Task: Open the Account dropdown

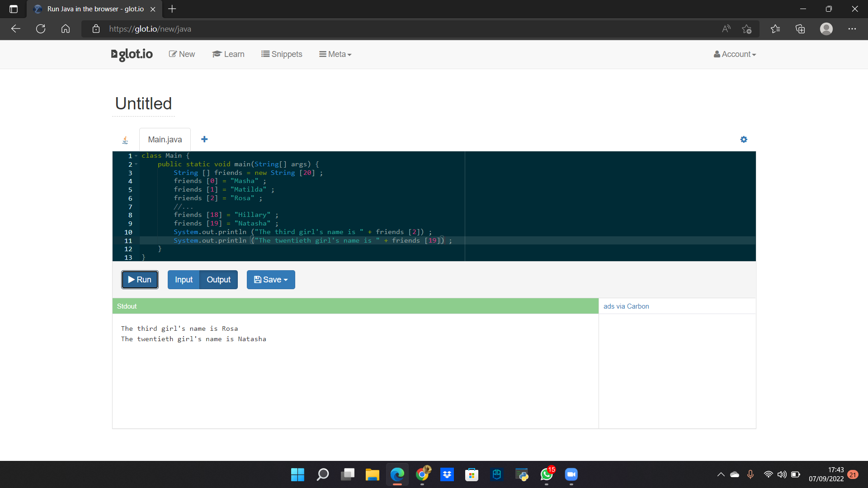Action: pyautogui.click(x=734, y=54)
